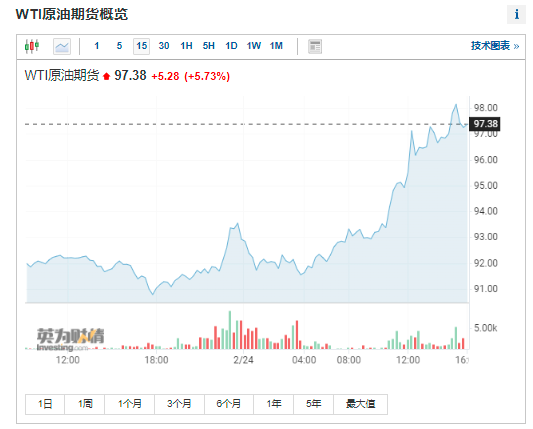The width and height of the screenshot is (533, 429).
Task: Select the 6个月 range tab
Action: tap(229, 404)
